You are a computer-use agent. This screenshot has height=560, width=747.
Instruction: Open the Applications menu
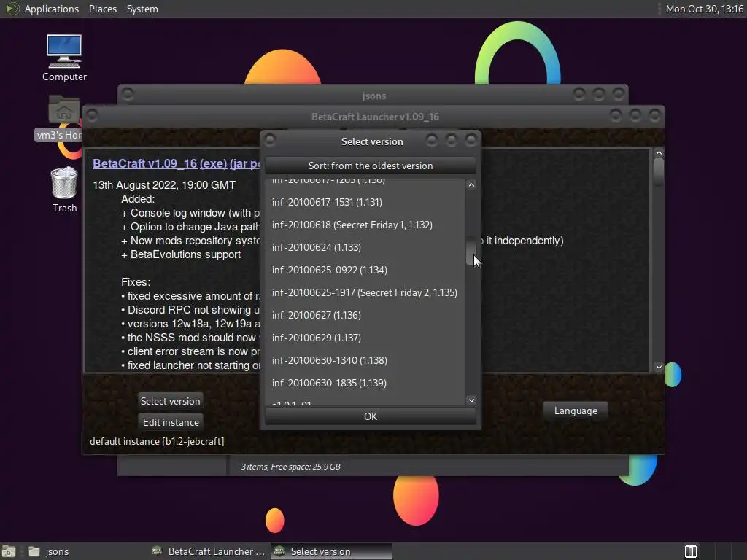(52, 9)
